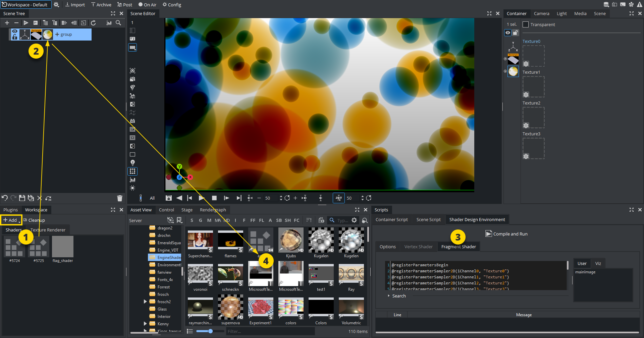The image size is (644, 338).
Task: Open the Scene Tree search magnifier
Action: point(118,23)
